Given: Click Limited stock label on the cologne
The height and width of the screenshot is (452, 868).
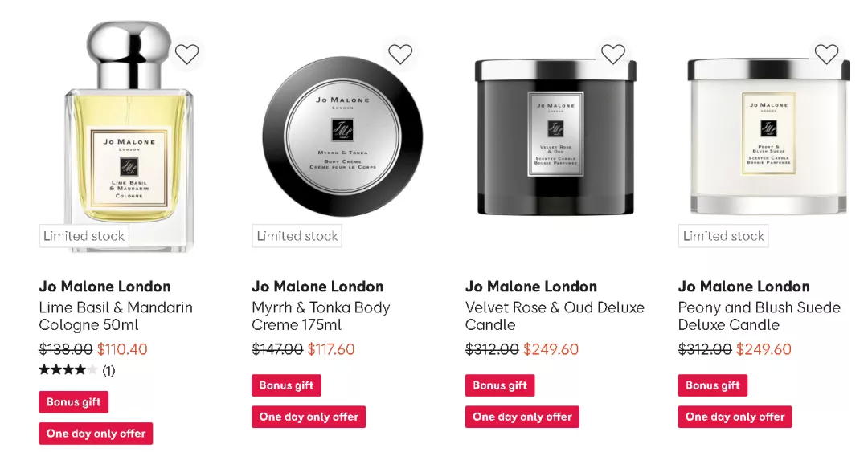Looking at the screenshot, I should pyautogui.click(x=84, y=236).
